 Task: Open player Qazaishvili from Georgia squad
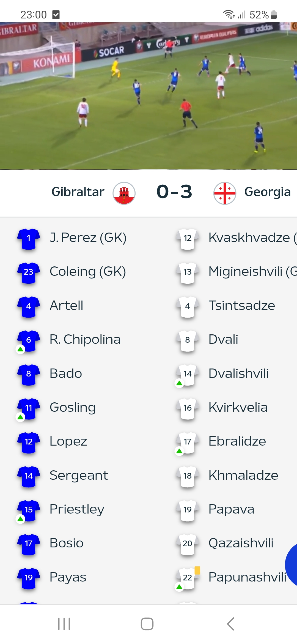coord(241,543)
